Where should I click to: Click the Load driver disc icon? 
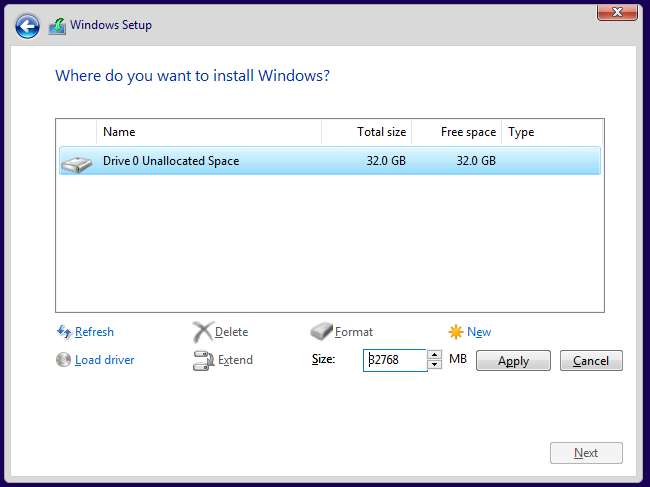click(x=64, y=360)
